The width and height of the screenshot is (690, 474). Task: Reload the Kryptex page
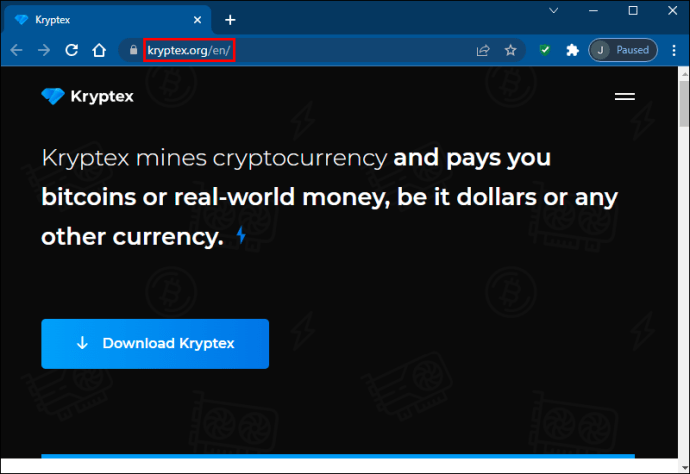[71, 50]
